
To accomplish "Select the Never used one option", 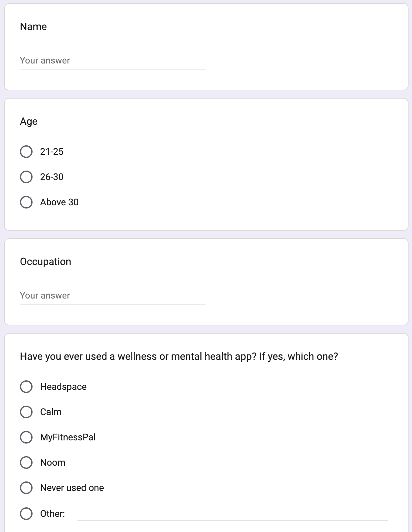I will coord(26,488).
